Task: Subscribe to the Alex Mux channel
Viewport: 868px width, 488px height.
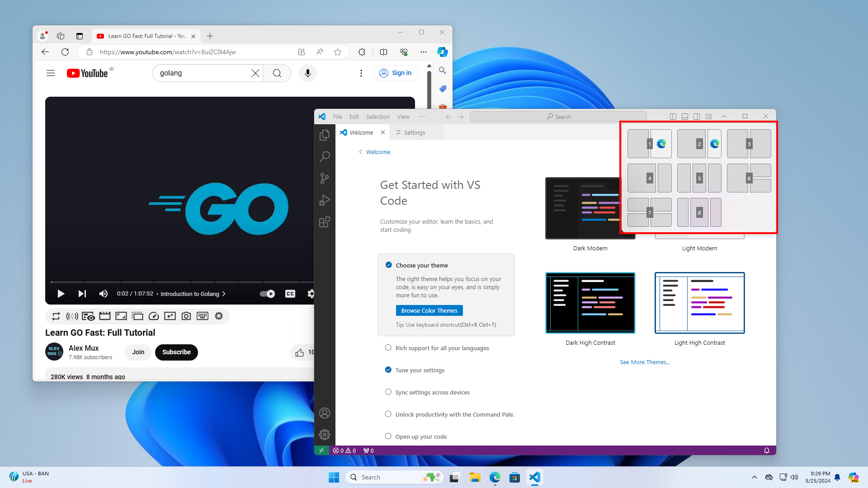Action: click(176, 352)
